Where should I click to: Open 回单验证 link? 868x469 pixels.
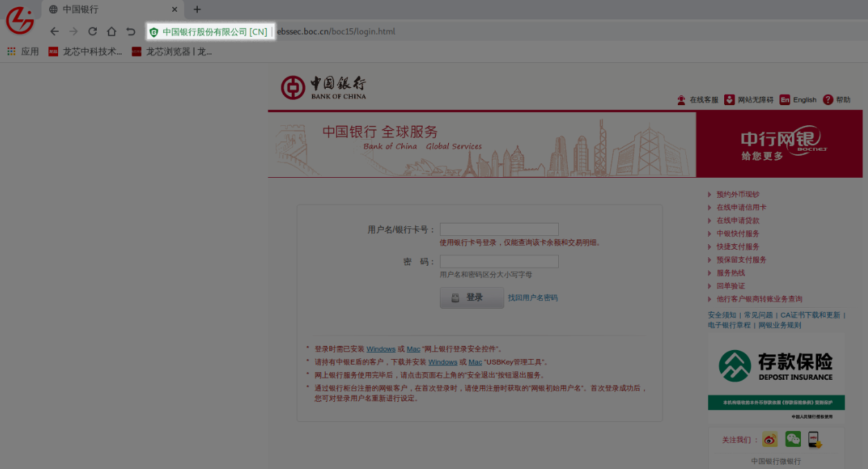tap(730, 286)
